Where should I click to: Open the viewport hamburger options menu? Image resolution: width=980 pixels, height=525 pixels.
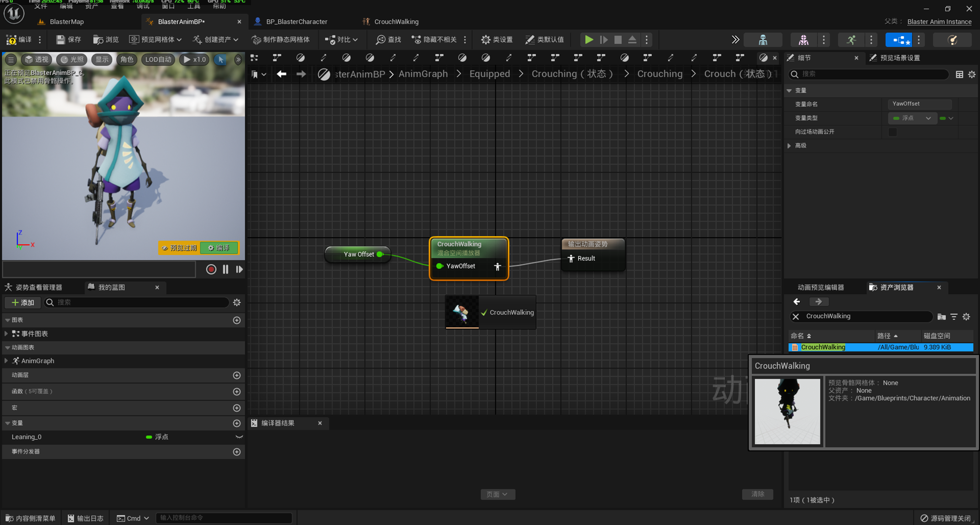tap(11, 60)
